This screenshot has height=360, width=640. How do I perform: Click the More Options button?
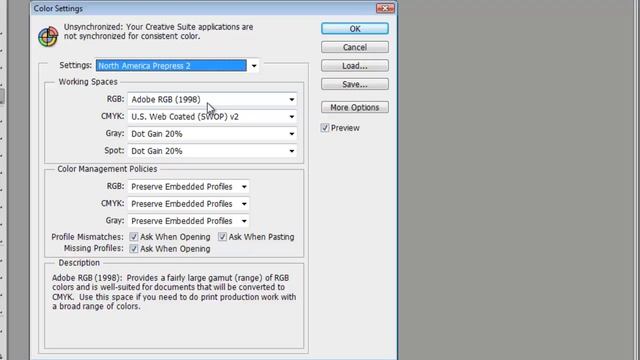click(354, 107)
